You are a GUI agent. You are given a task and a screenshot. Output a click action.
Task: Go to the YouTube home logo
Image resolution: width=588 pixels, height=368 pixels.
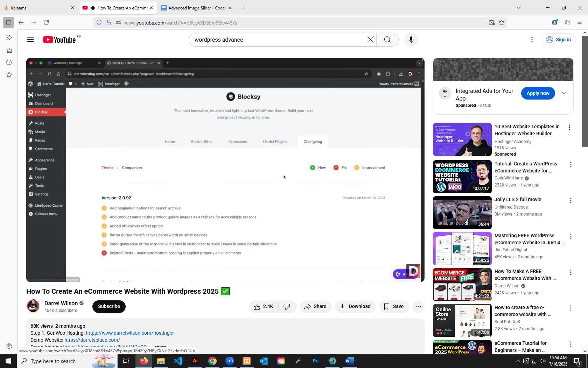(59, 40)
